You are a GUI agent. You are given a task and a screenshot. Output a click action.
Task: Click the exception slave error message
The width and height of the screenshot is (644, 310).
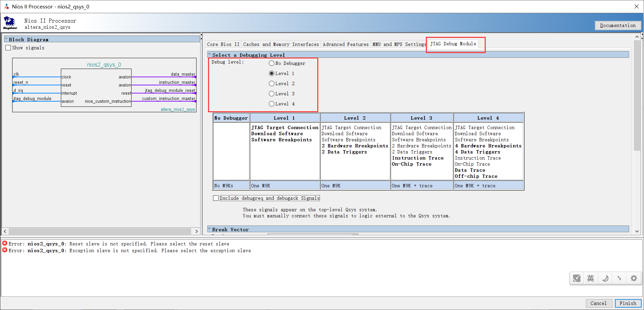coord(130,251)
